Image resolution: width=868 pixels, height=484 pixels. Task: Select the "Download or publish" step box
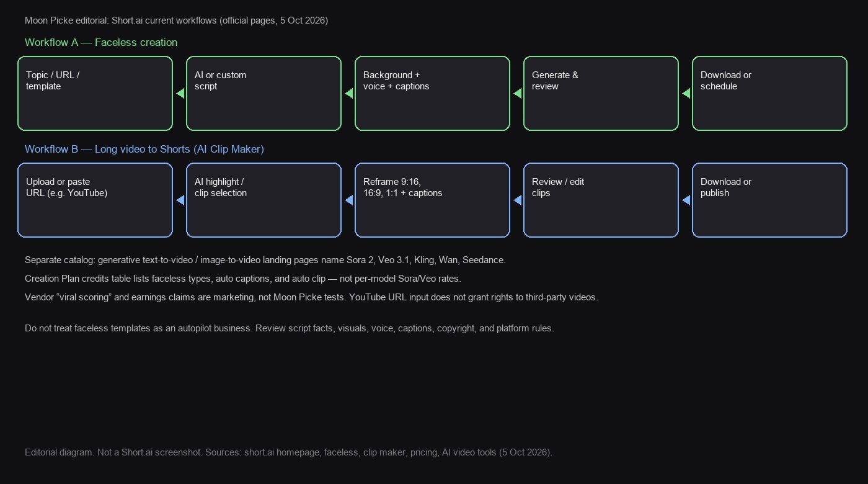tap(769, 200)
